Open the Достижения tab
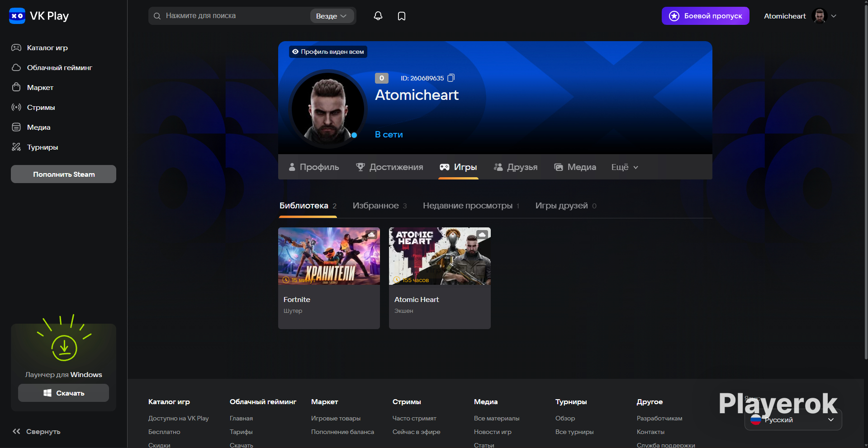 pos(389,167)
